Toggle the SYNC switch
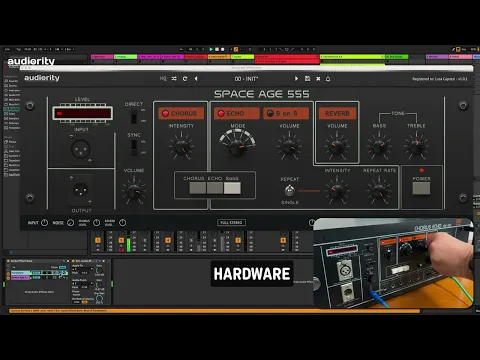480x360 pixels. point(134,147)
